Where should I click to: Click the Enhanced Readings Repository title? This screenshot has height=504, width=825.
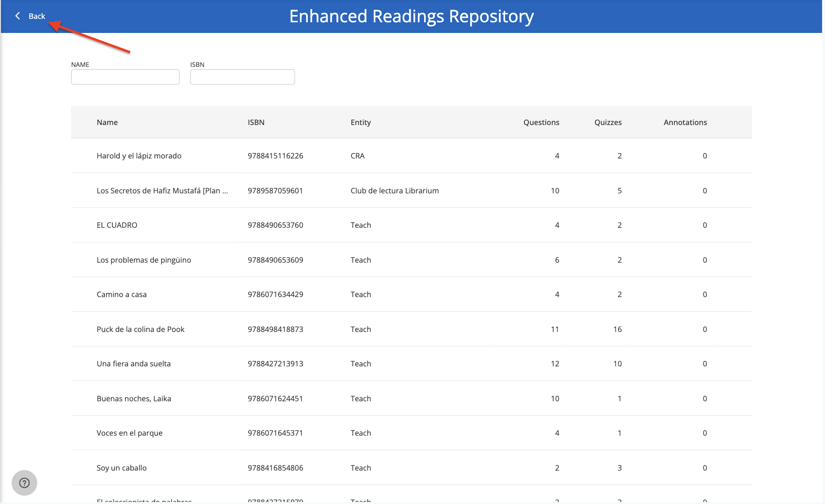[412, 16]
